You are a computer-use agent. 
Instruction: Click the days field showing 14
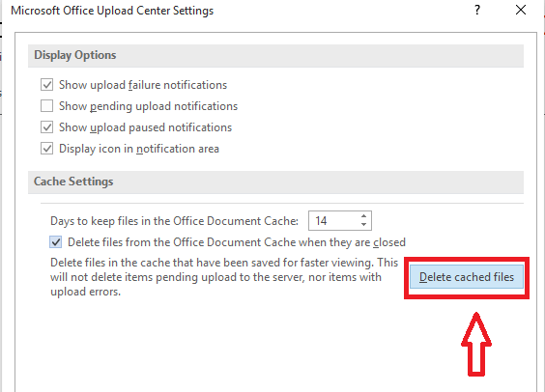340,220
